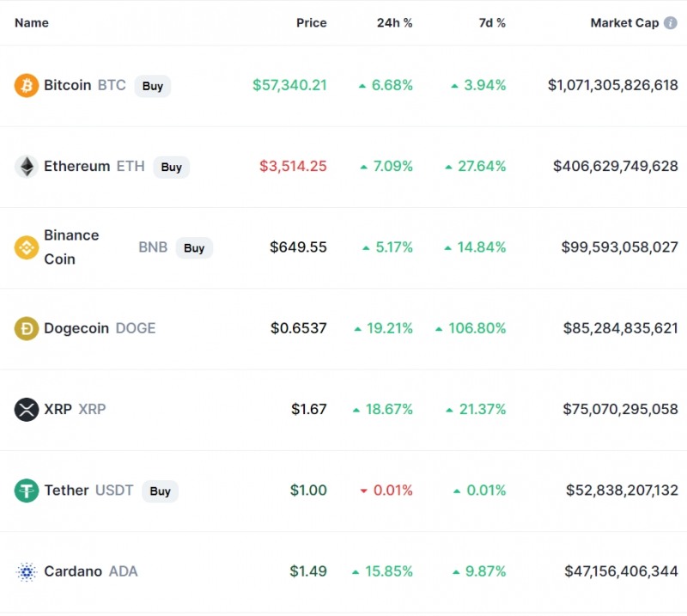Viewport: 687px width, 616px height.
Task: Click the Bitcoin logo icon
Action: click(x=27, y=86)
